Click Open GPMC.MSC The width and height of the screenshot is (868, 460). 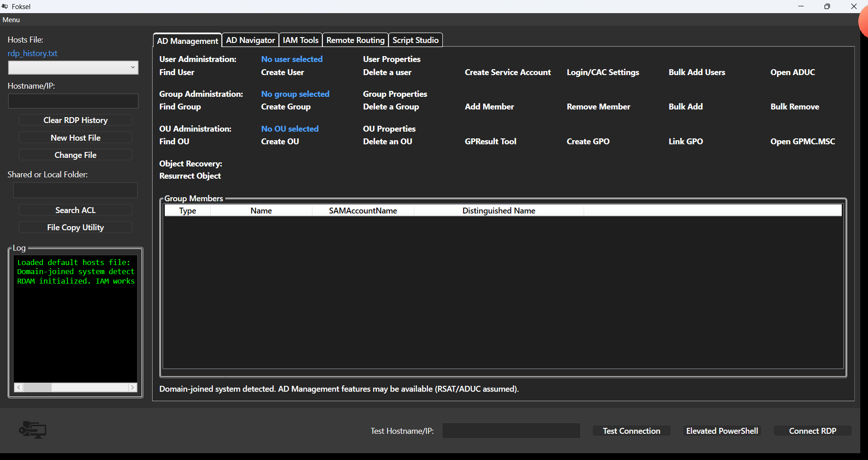coord(803,142)
